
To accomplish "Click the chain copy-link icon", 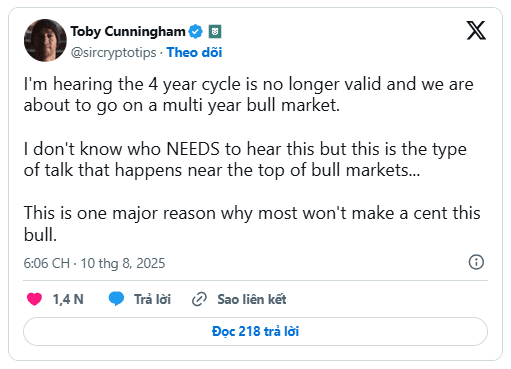I will (199, 299).
